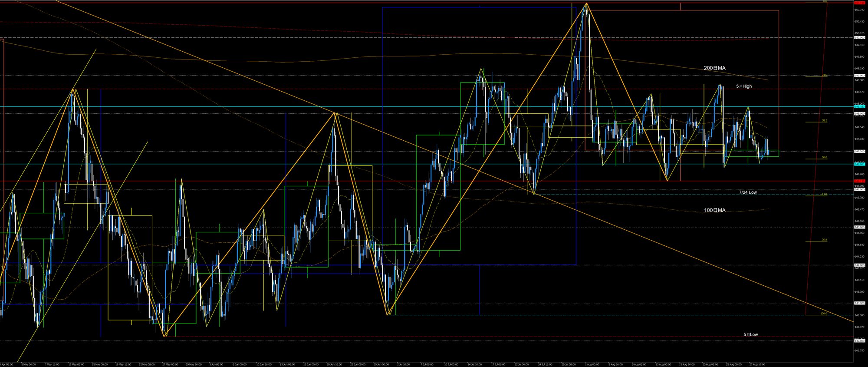Screen dimensions: 868x367
Task: Click the Fibonacci 38.2 level label
Action: (x=824, y=120)
